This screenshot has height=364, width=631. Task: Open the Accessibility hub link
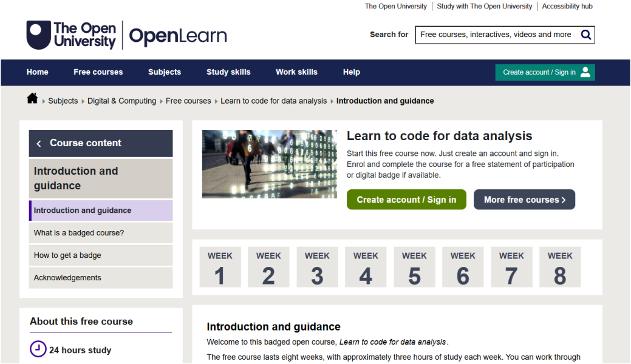point(567,6)
